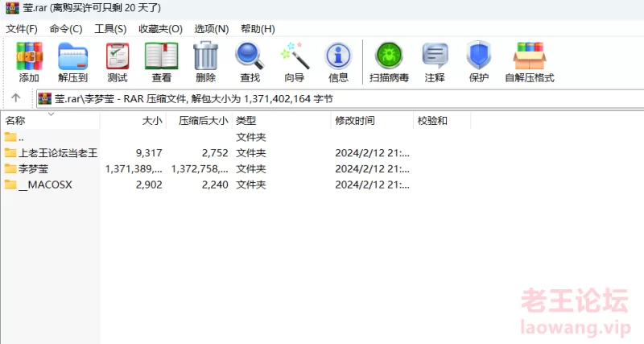This screenshot has width=644, height=344.
Task: Go up one level arrow button
Action: point(15,97)
